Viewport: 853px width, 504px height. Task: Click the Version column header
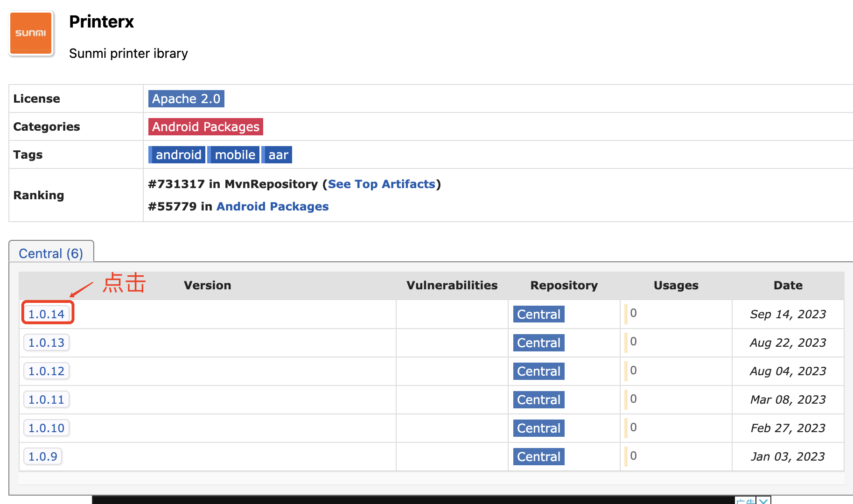tap(208, 285)
